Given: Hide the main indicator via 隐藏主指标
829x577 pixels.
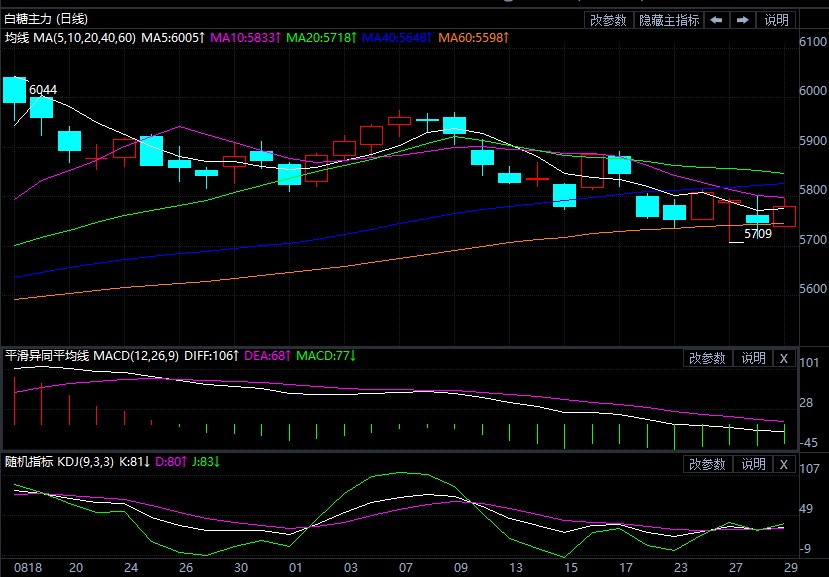Looking at the screenshot, I should [670, 20].
